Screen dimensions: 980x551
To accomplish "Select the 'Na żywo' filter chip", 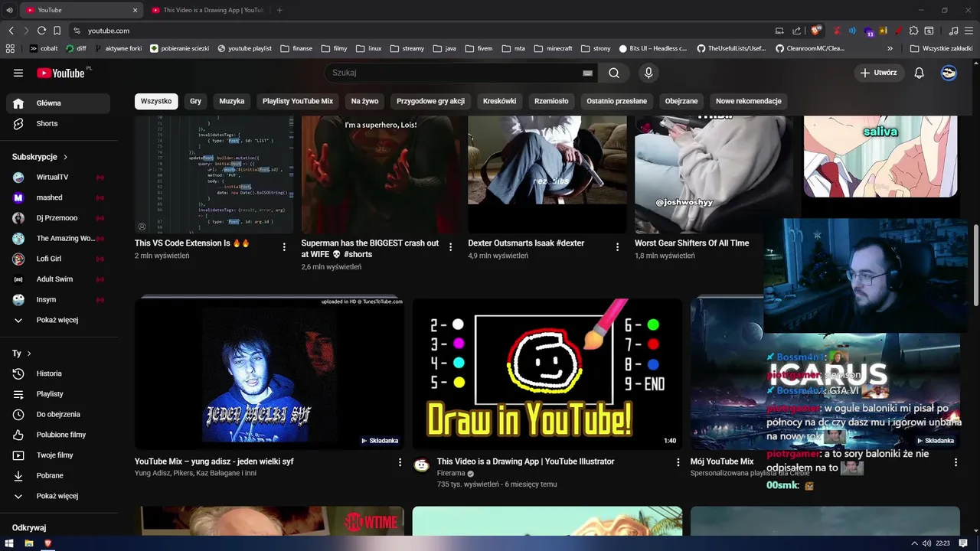I will click(x=365, y=101).
